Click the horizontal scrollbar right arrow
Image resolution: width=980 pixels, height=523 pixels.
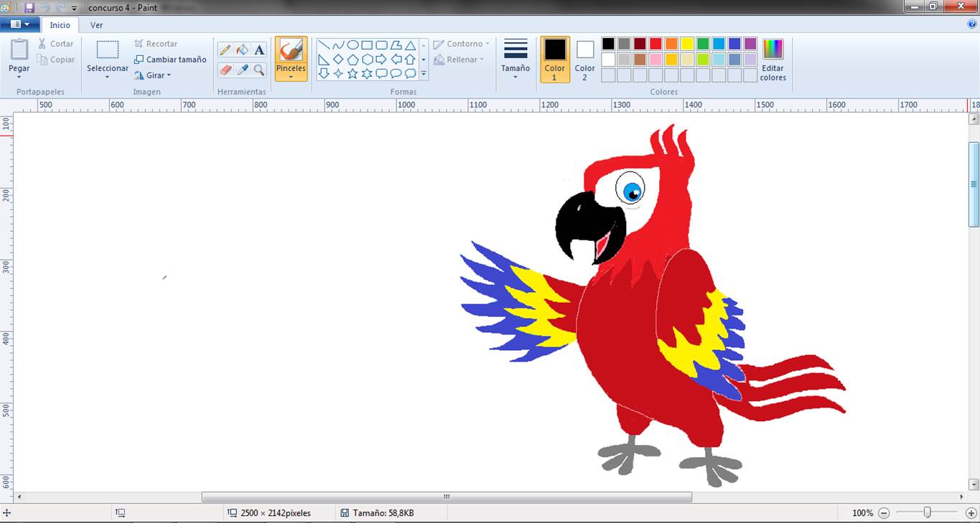tap(962, 496)
